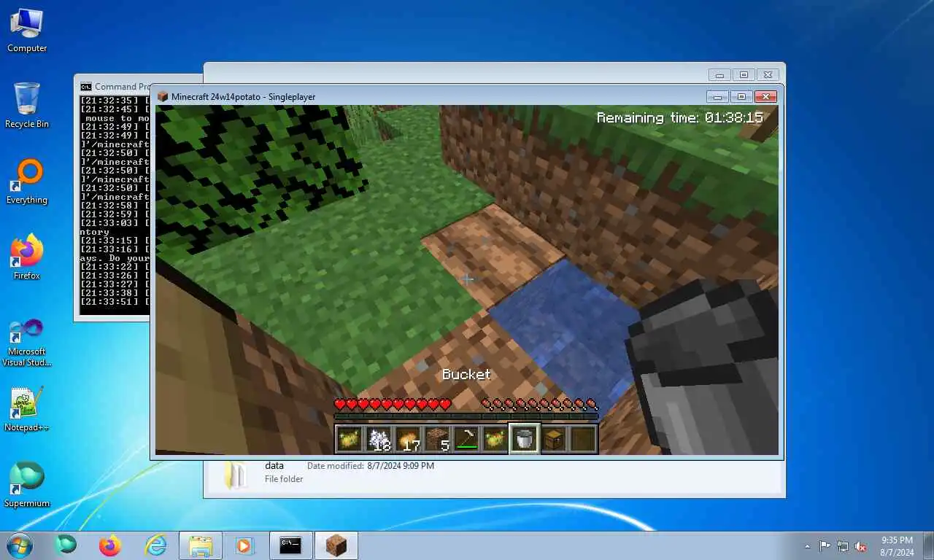Select the hotbar item stacked to 18
Image resolution: width=934 pixels, height=560 pixels.
coord(379,439)
